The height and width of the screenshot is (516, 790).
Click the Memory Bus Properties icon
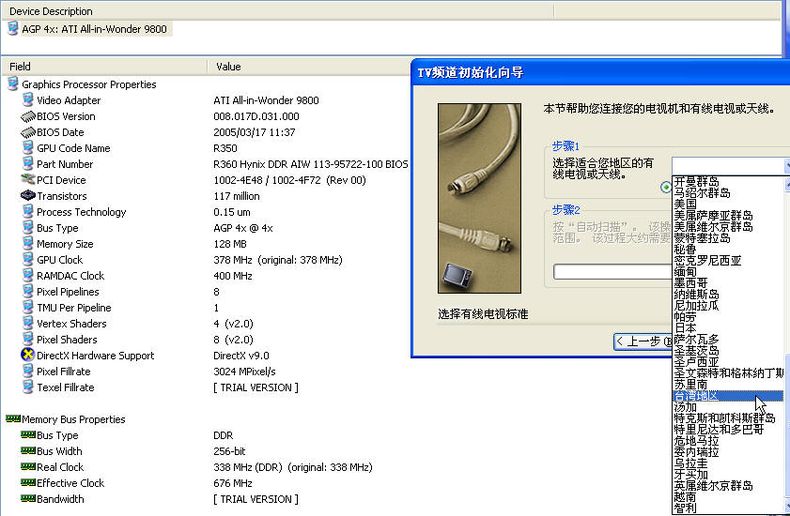coord(13,418)
